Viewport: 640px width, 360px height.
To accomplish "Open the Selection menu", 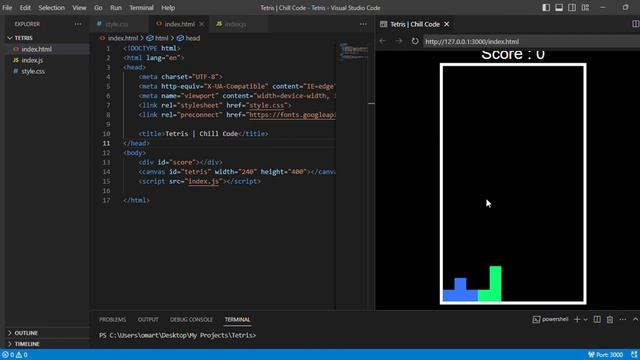I will point(51,8).
